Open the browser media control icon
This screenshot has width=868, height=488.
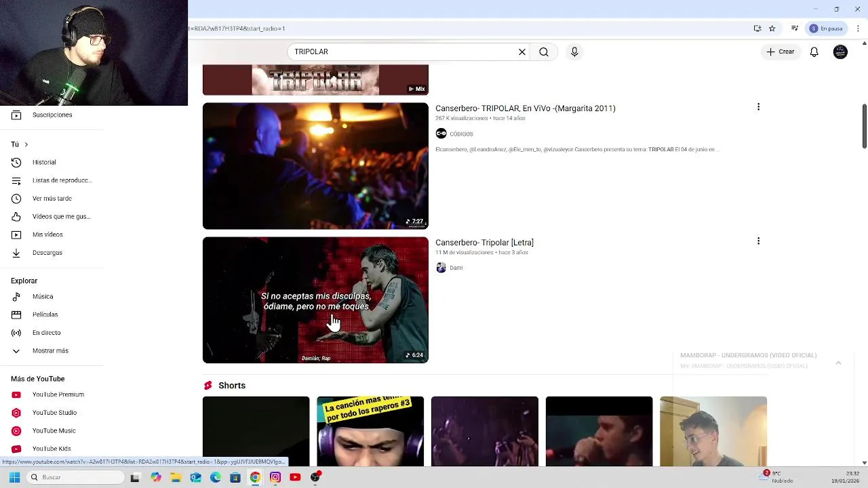(795, 28)
